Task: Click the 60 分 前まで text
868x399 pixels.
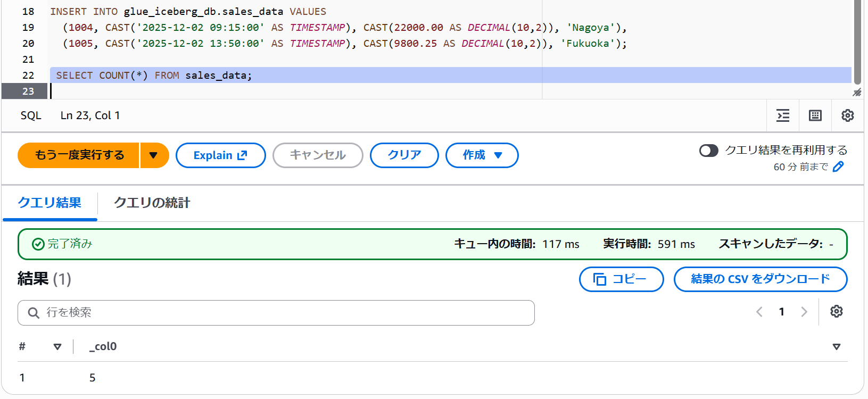Action: point(801,167)
